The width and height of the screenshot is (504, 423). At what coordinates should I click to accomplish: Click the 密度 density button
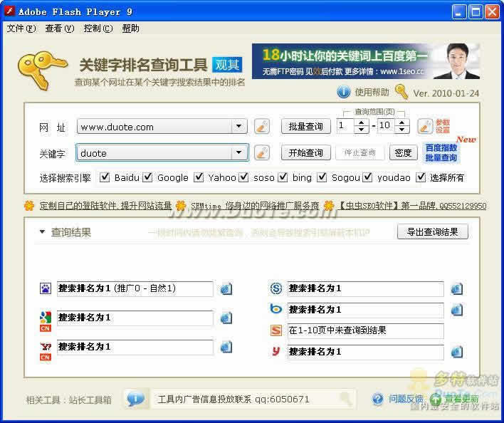(x=403, y=152)
